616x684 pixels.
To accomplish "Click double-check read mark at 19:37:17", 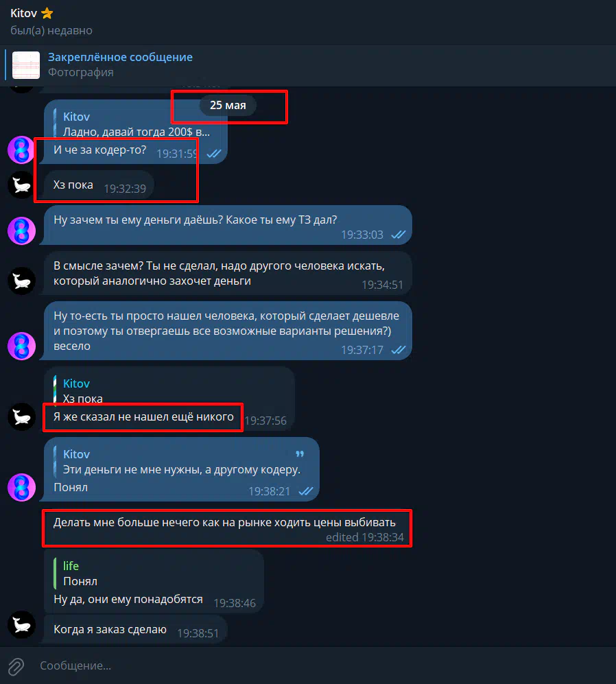I will pyautogui.click(x=399, y=350).
